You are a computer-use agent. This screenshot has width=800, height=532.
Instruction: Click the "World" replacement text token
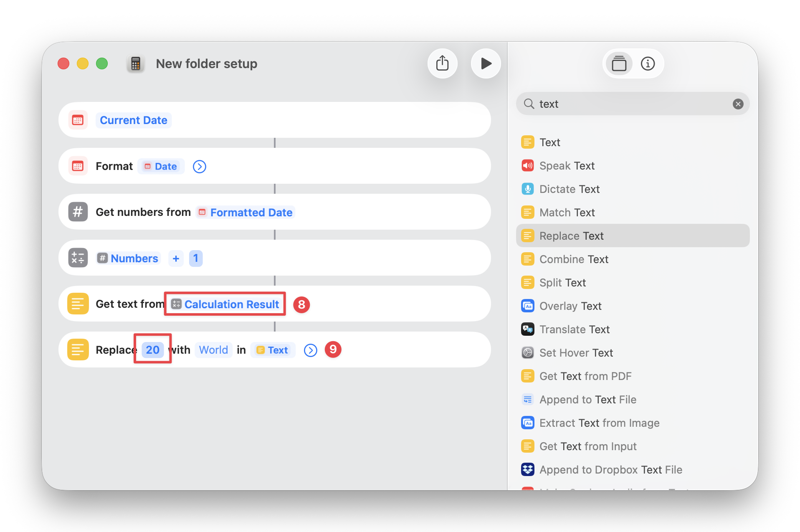click(213, 350)
